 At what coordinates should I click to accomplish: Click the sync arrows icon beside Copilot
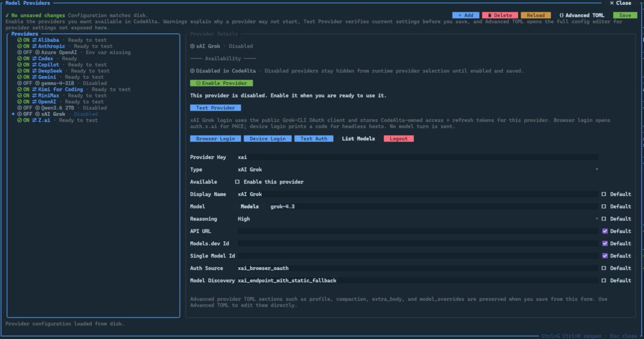(x=34, y=65)
